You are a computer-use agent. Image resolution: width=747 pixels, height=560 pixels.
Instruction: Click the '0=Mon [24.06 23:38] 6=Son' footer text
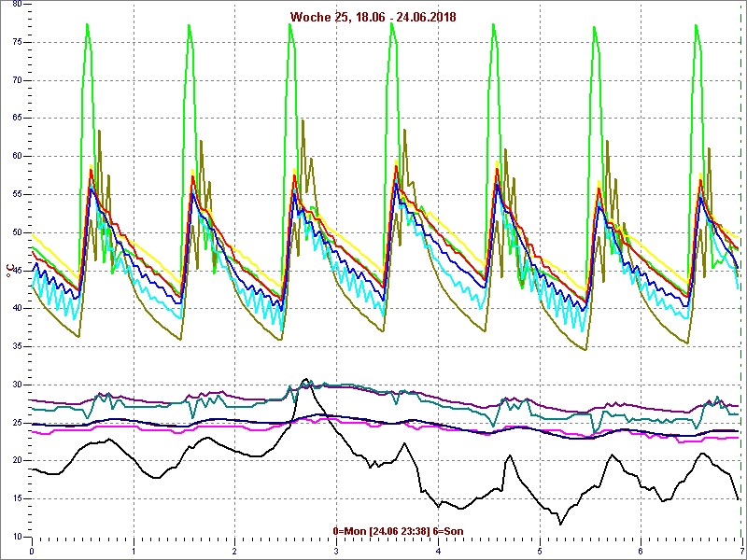(x=398, y=531)
